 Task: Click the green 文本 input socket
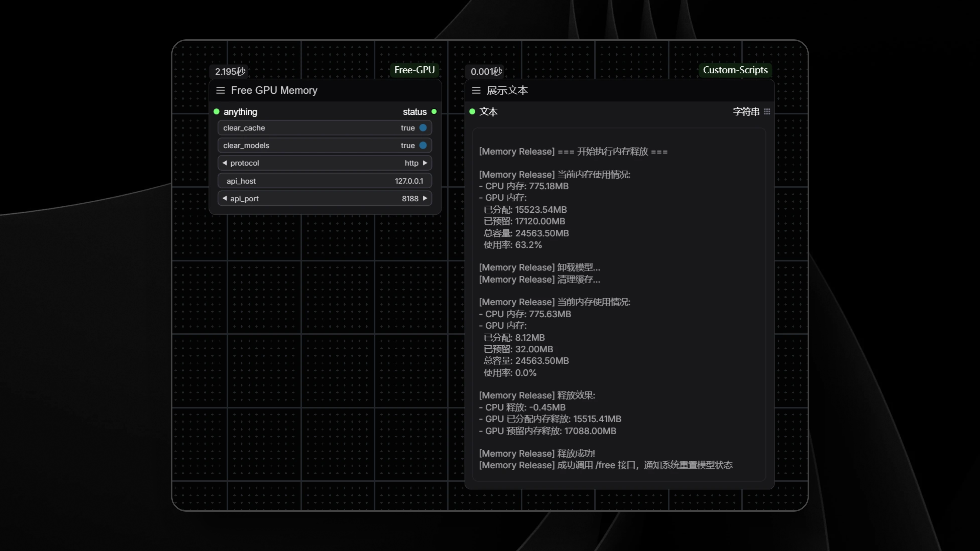472,111
